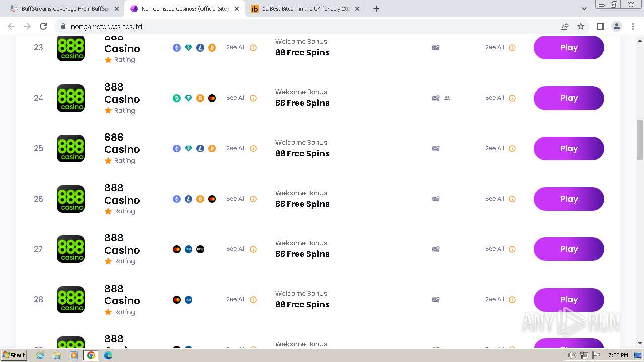Click the Bitcoin icon in row 23
Image resolution: width=644 pixels, height=362 pixels.
click(x=212, y=48)
